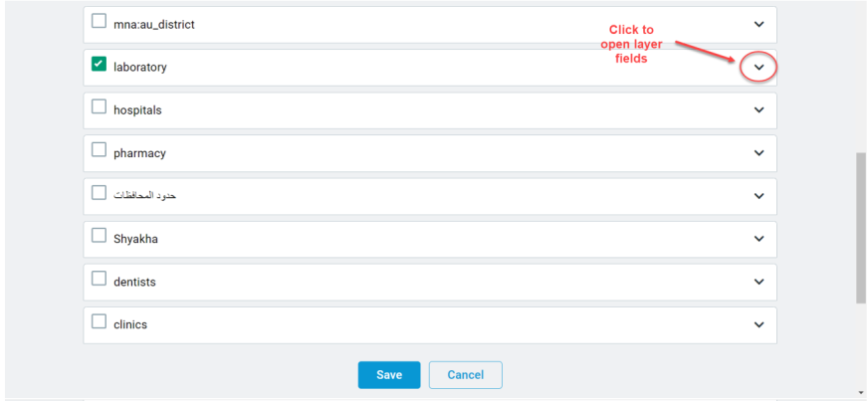This screenshot has height=401, width=868.
Task: Open the hospitals layer fields chevron
Action: (x=759, y=110)
